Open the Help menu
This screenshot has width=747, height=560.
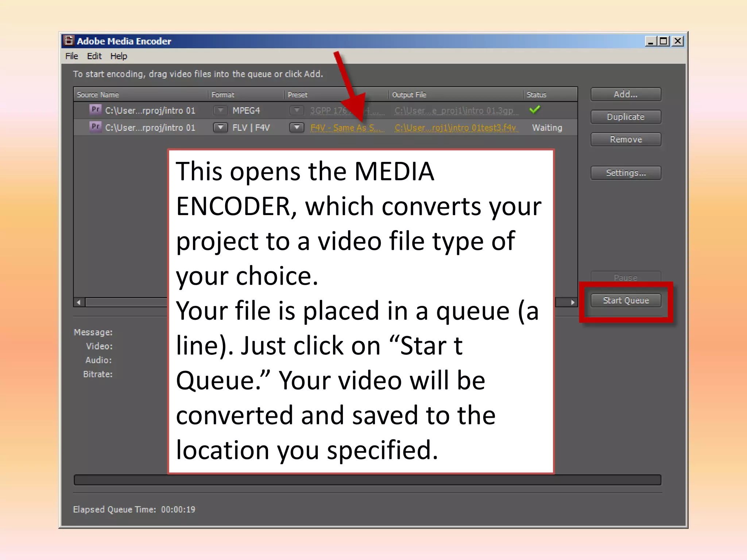119,56
